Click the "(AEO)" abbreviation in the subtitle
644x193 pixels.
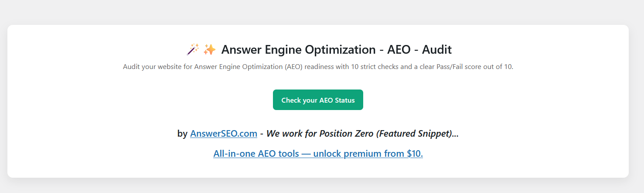(x=294, y=67)
